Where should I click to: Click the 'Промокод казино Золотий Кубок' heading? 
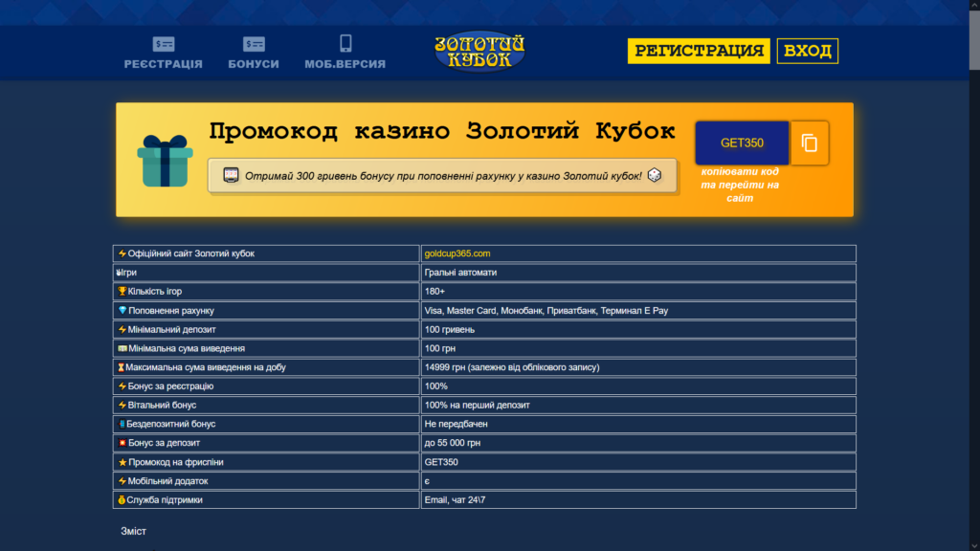coord(442,130)
